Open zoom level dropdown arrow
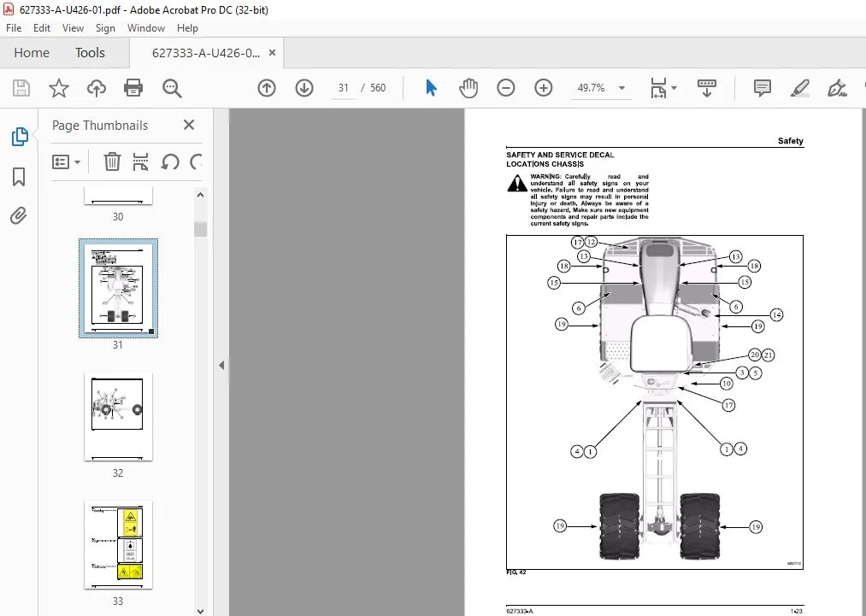Screen dimensions: 866x616 [x=622, y=88]
